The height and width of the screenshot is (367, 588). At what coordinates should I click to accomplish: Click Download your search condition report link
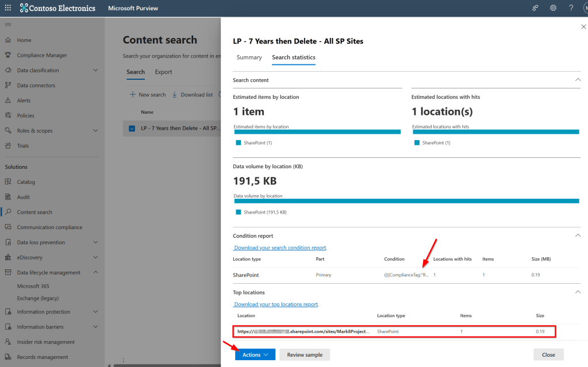click(x=280, y=248)
